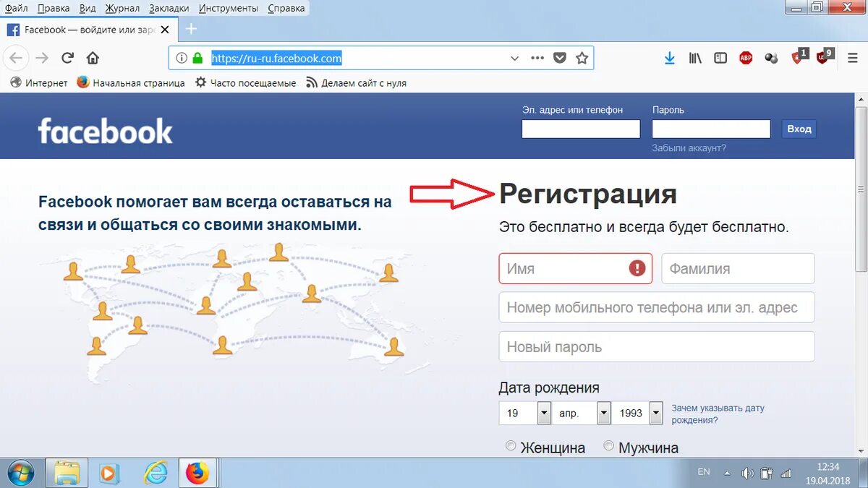The width and height of the screenshot is (868, 488).
Task: Bookmark this page with the star icon
Action: [582, 58]
